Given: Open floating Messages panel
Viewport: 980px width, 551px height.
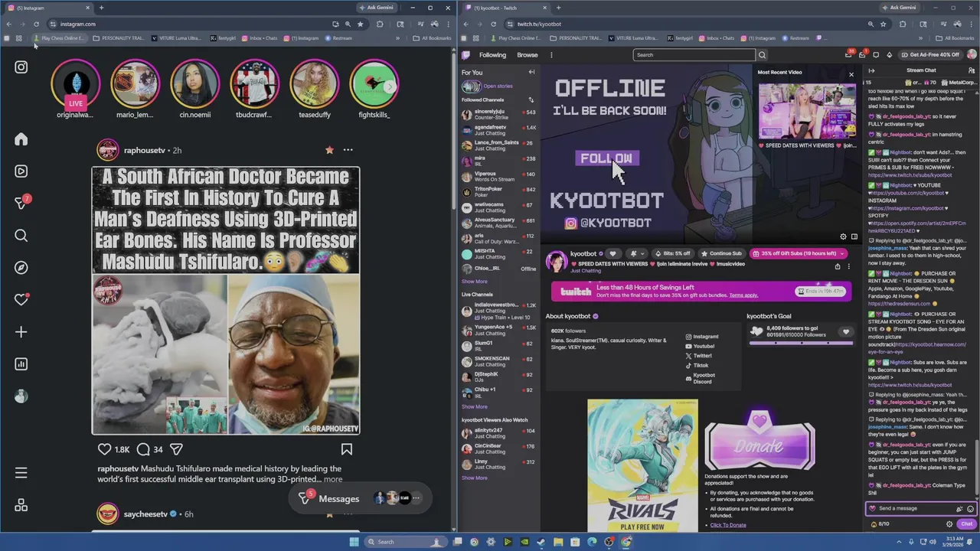Looking at the screenshot, I should (359, 498).
